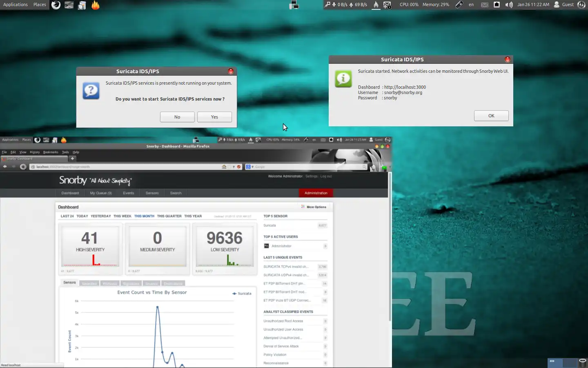Click the Firefox page vertical scrollbar

point(390,247)
